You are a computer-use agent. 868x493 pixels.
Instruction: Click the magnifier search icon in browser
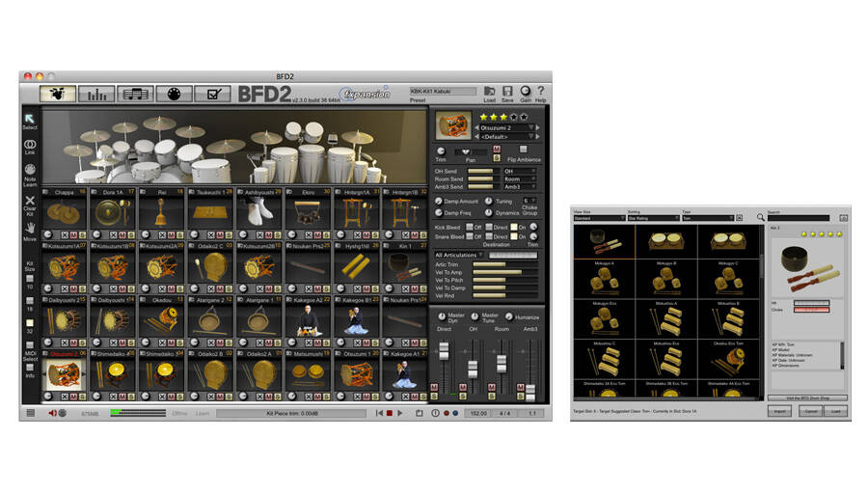pyautogui.click(x=761, y=218)
